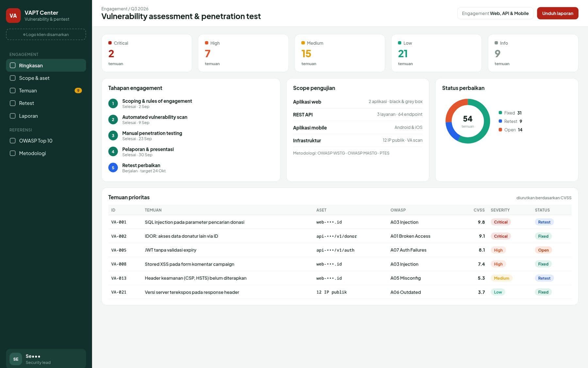This screenshot has width=588, height=368.
Task: Click step 2 circle for Automated scan
Action: tap(113, 119)
